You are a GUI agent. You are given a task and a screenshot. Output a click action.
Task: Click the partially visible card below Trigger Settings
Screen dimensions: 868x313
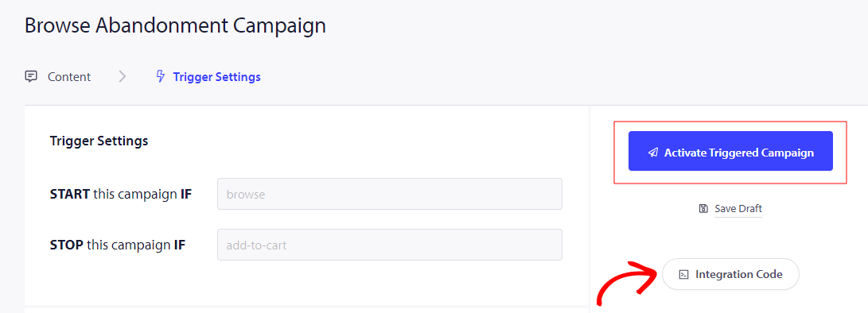[x=306, y=311]
